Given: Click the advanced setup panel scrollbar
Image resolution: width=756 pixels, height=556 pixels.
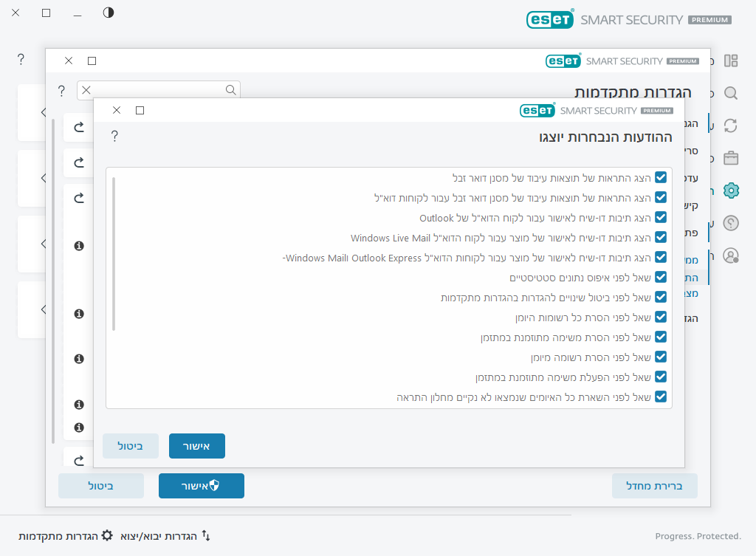Looking at the screenshot, I should click(x=53, y=281).
